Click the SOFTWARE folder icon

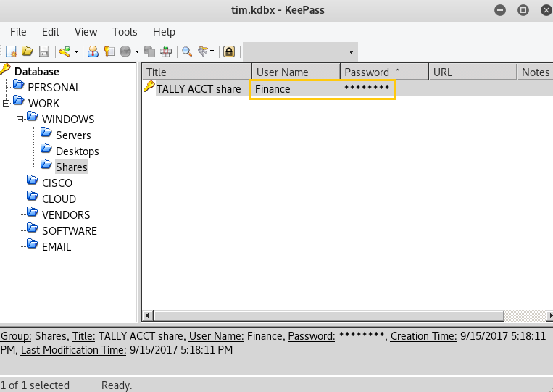coord(32,228)
